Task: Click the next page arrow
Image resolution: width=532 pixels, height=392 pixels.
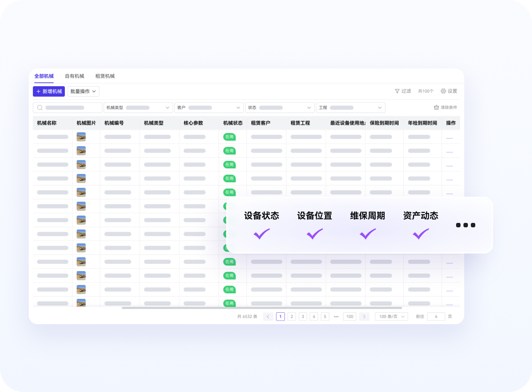Action: click(x=364, y=316)
